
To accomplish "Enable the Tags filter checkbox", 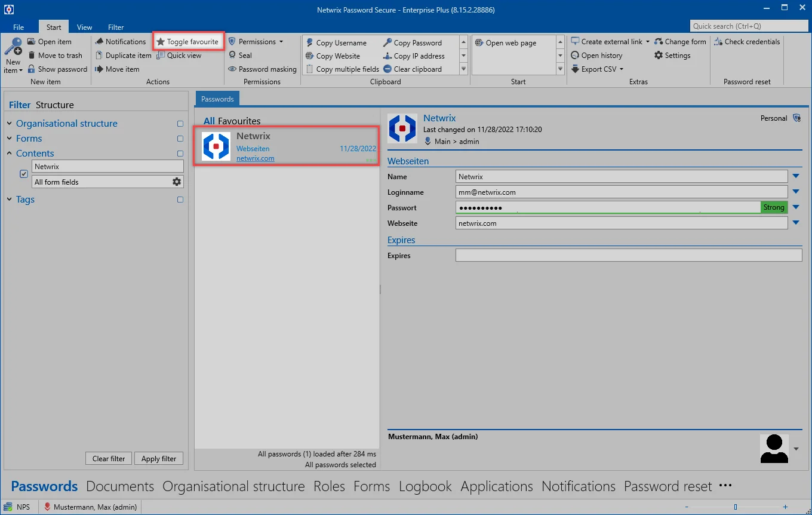I will click(180, 200).
